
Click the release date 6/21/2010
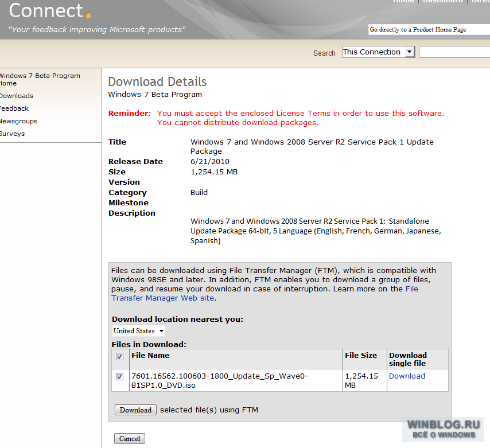click(210, 162)
